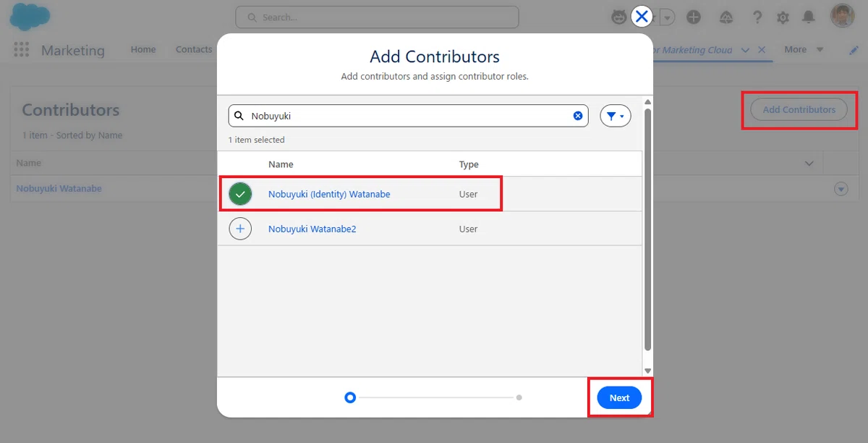Open Nobuyuki Watanabe2 link
Viewport: 868px width, 443px height.
tap(312, 229)
